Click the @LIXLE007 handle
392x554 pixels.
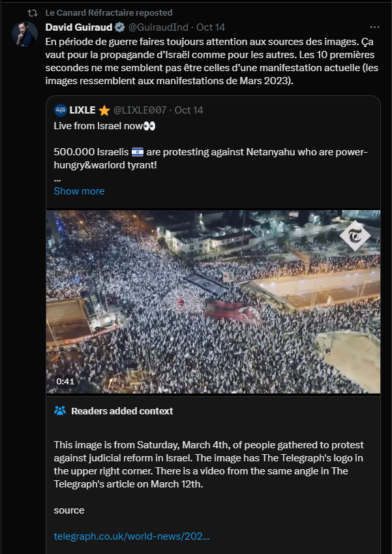140,110
